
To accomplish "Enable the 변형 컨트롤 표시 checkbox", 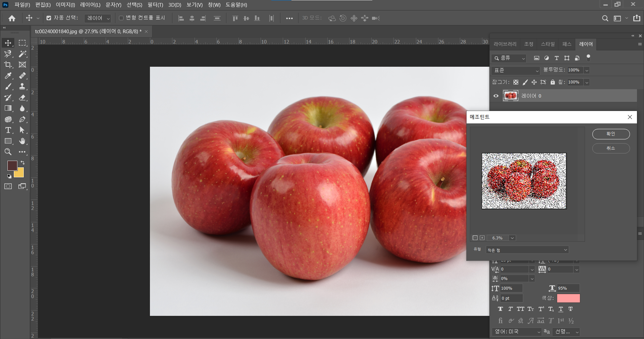I will click(x=121, y=18).
